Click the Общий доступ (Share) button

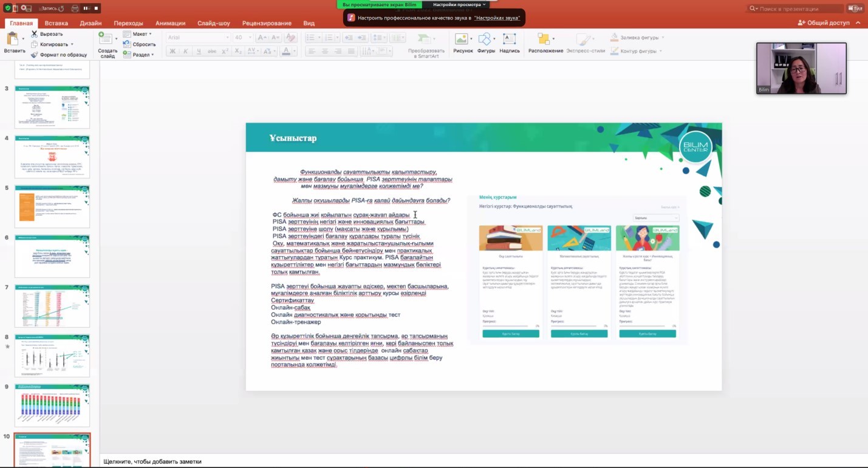[x=824, y=23]
